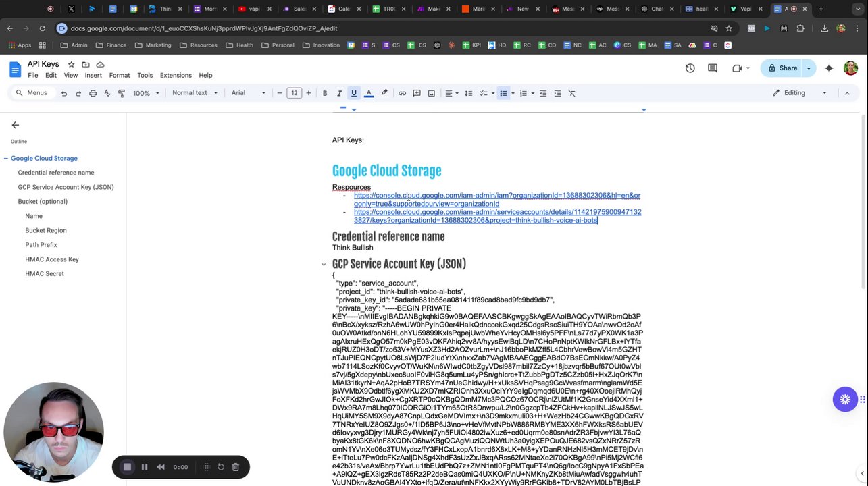Toggle the bulleted list button

point(503,93)
